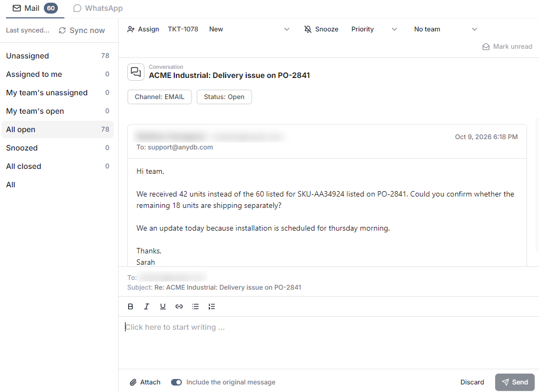Click the Sync now refresh icon
The height and width of the screenshot is (392, 539).
click(62, 30)
